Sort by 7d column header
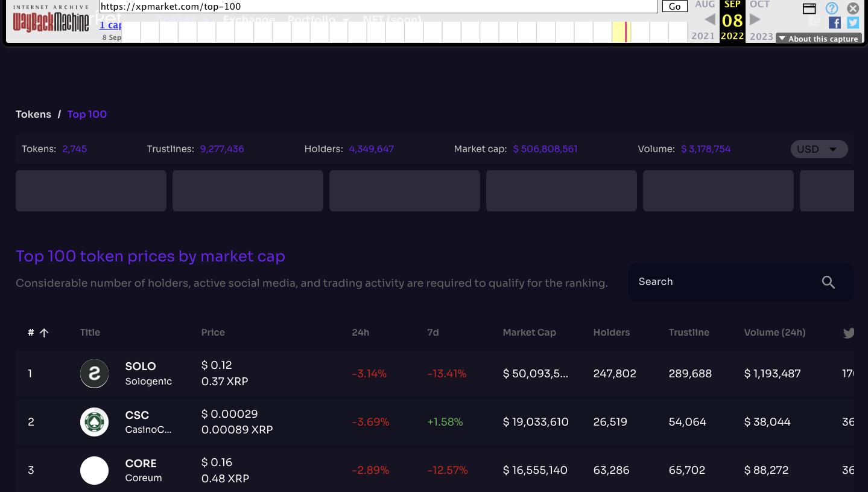 click(433, 333)
